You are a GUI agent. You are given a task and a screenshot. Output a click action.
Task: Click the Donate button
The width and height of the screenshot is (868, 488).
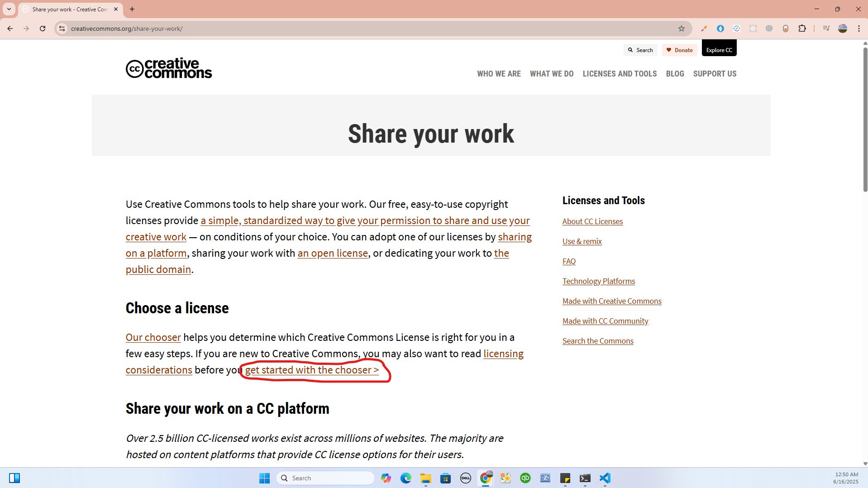679,50
